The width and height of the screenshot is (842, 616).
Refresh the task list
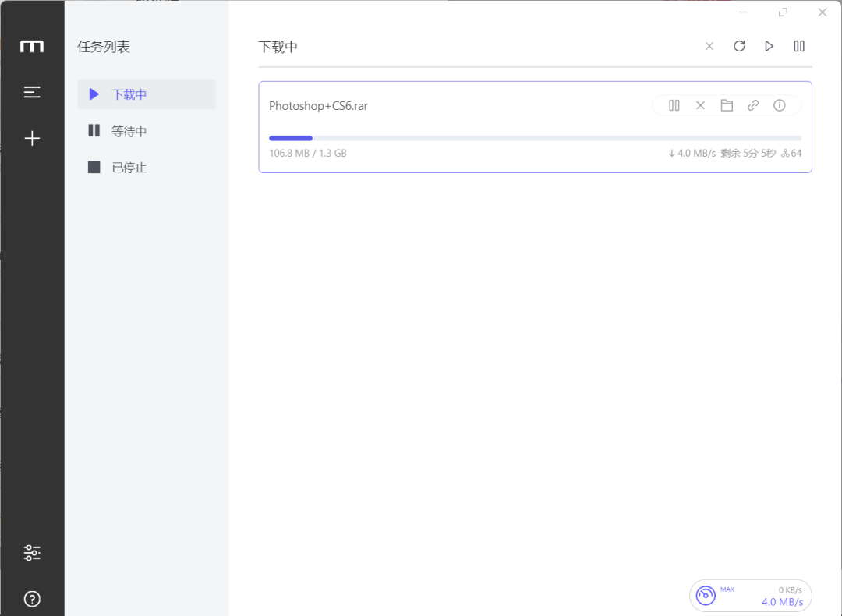point(739,46)
